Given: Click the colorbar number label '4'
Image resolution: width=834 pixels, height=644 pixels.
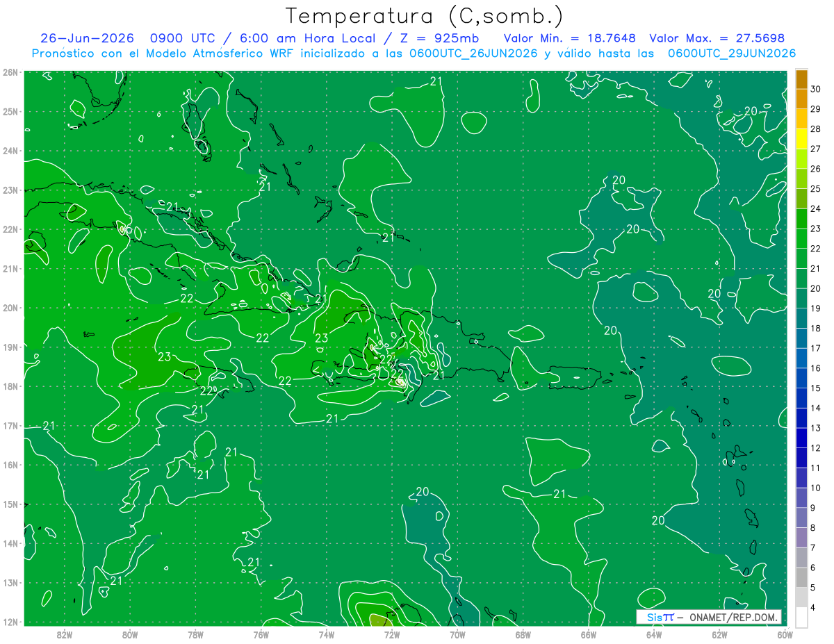Looking at the screenshot, I should point(814,608).
